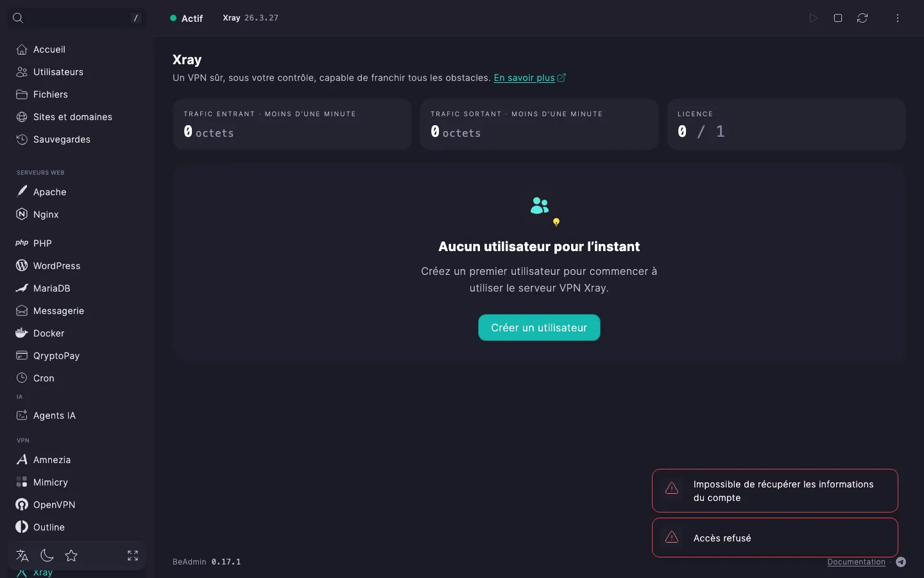Viewport: 924px width, 578px height.
Task: Click the BeAdmin 0.17.1 version text
Action: 207,562
